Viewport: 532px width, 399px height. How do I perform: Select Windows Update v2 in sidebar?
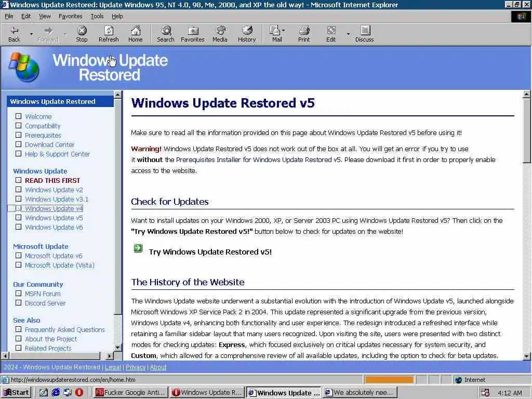[54, 190]
